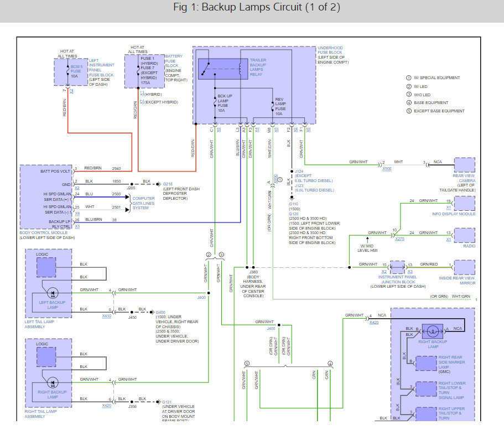Open X420 link under Right Tail Lamp Assembly
The width and height of the screenshot is (504, 435).
click(x=107, y=406)
